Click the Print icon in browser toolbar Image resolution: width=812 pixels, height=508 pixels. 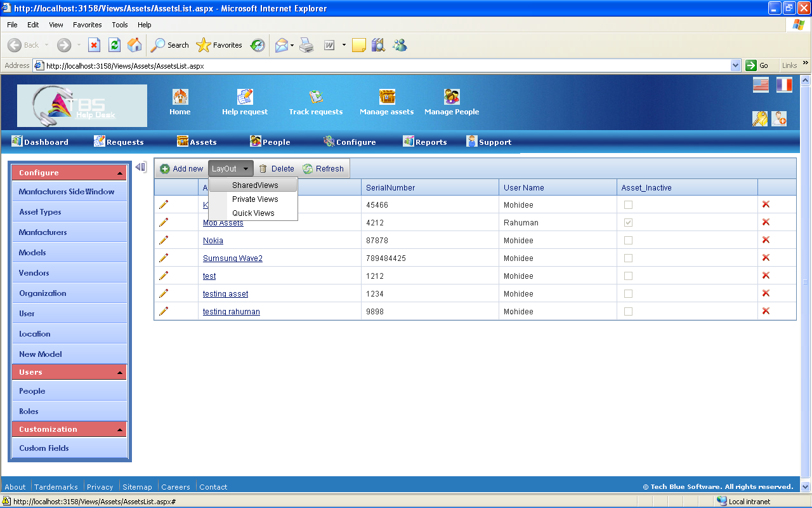307,45
